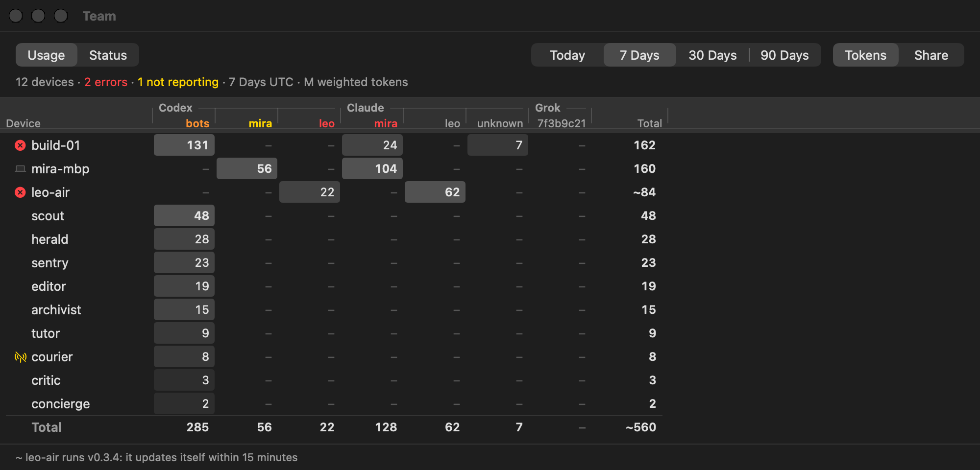Click the 19 bots cell for editor
The height and width of the screenshot is (470, 980).
pos(184,286)
